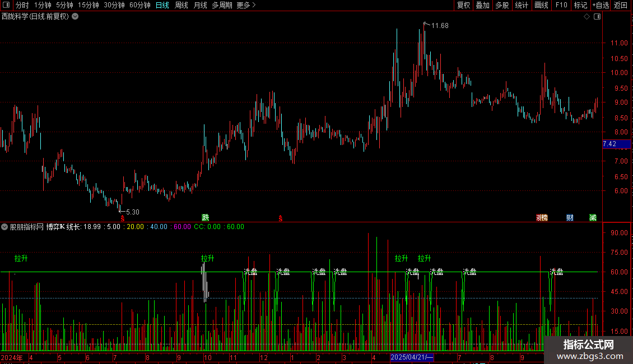The width and height of the screenshot is (633, 364).
Task: Toggle the left sidebar panel icon
Action: [x=6, y=5]
